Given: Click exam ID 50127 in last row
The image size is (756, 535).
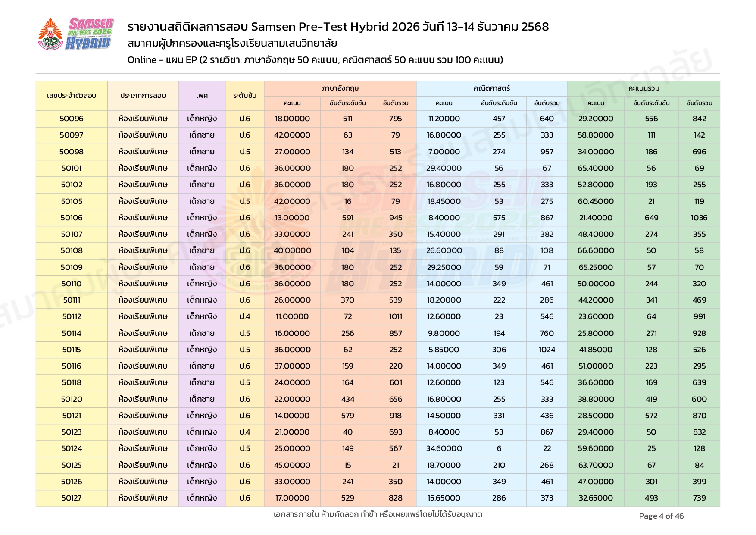Looking at the screenshot, I should [x=72, y=498].
